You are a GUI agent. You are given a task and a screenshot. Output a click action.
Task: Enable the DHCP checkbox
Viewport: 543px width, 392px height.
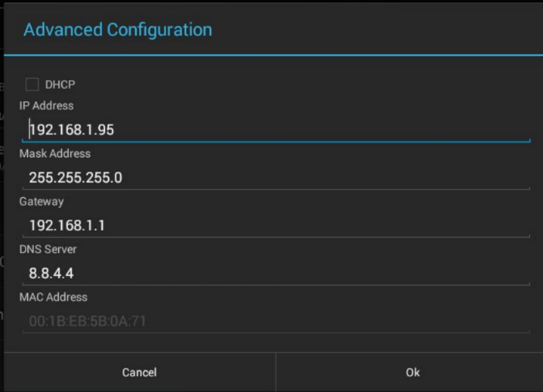click(32, 84)
